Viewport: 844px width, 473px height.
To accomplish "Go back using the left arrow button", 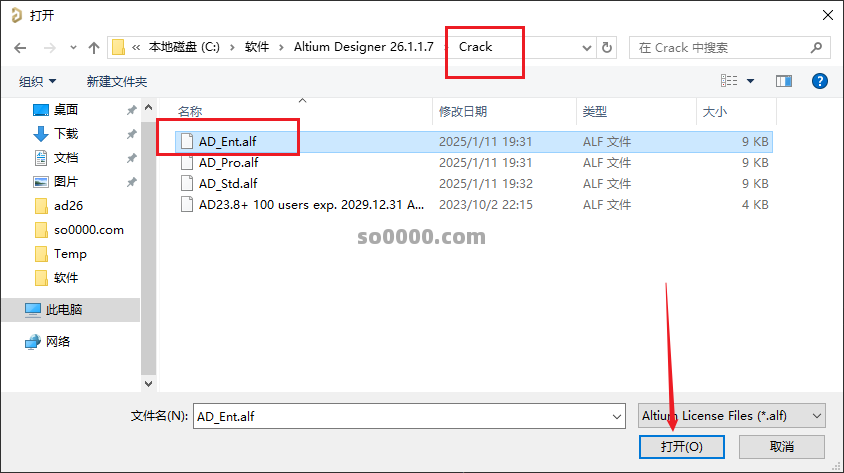I will (x=20, y=48).
